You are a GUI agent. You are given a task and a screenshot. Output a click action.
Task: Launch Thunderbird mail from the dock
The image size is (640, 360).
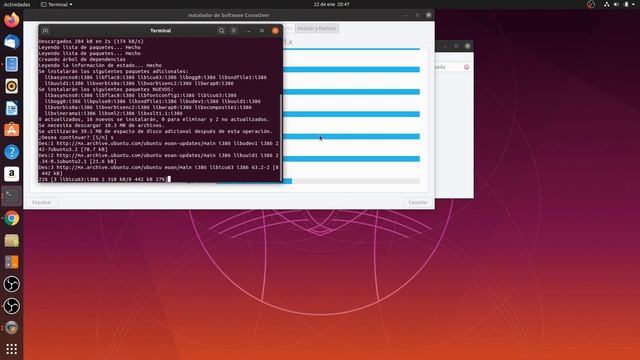coord(11,42)
